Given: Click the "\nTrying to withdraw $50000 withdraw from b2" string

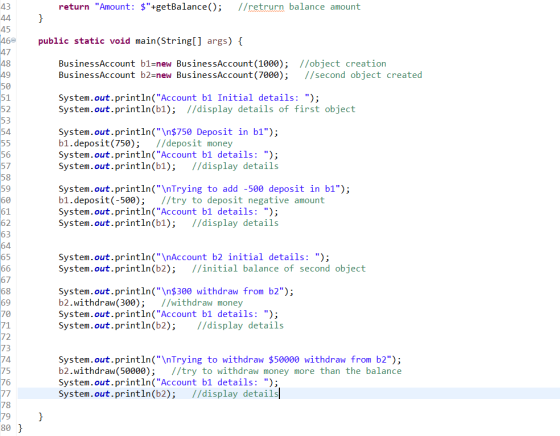Looking at the screenshot, I should tap(274, 360).
